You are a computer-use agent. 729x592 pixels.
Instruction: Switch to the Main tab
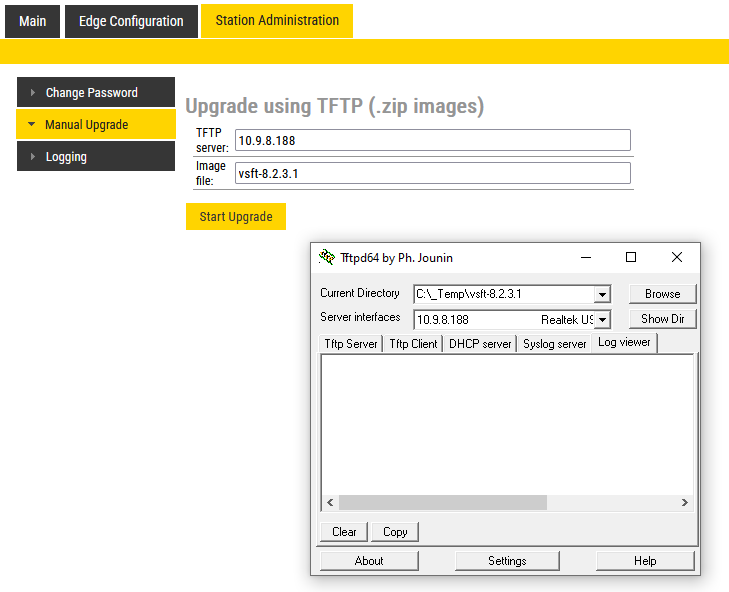pos(32,21)
